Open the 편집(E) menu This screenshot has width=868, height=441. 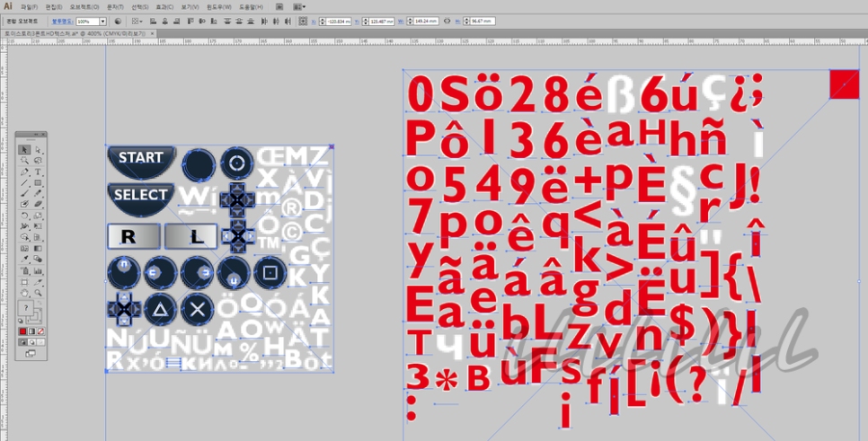tap(54, 6)
